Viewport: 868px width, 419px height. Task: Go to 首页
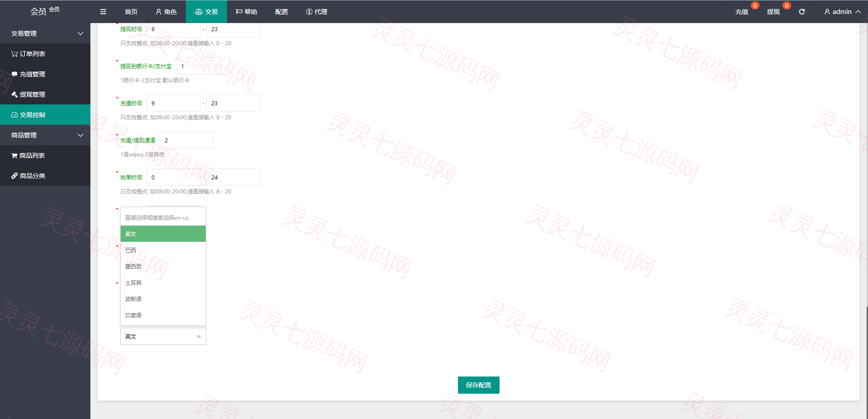coord(131,12)
